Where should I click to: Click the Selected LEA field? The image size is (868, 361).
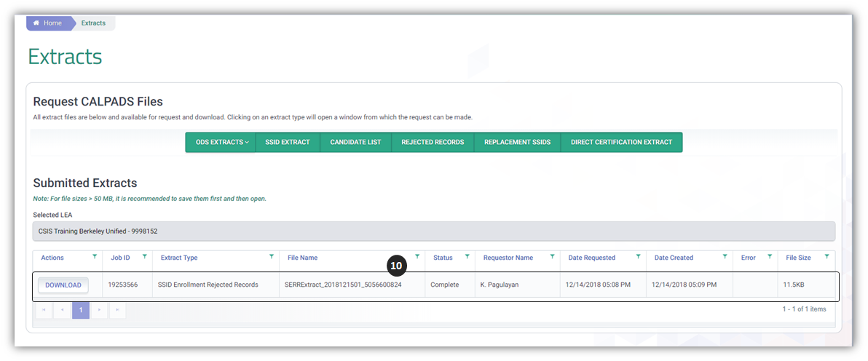click(433, 231)
